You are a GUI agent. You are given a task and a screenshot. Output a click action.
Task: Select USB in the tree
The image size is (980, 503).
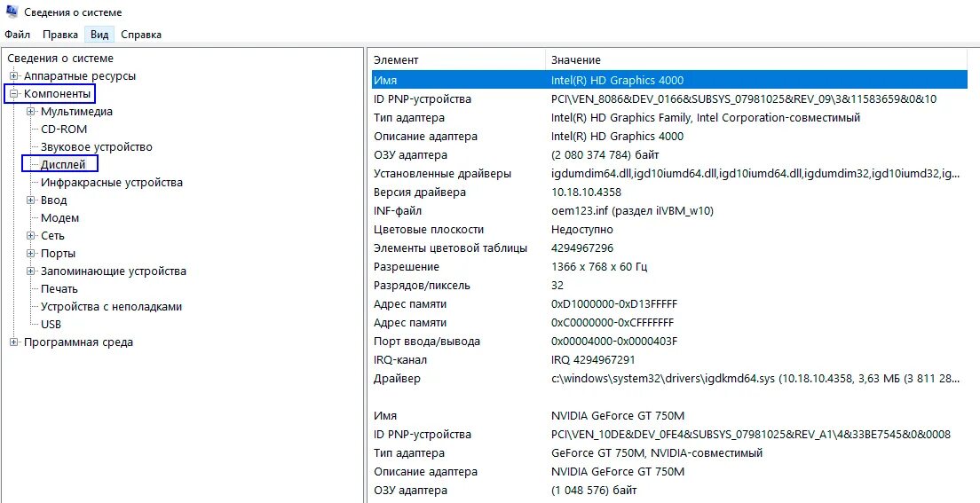pos(51,325)
